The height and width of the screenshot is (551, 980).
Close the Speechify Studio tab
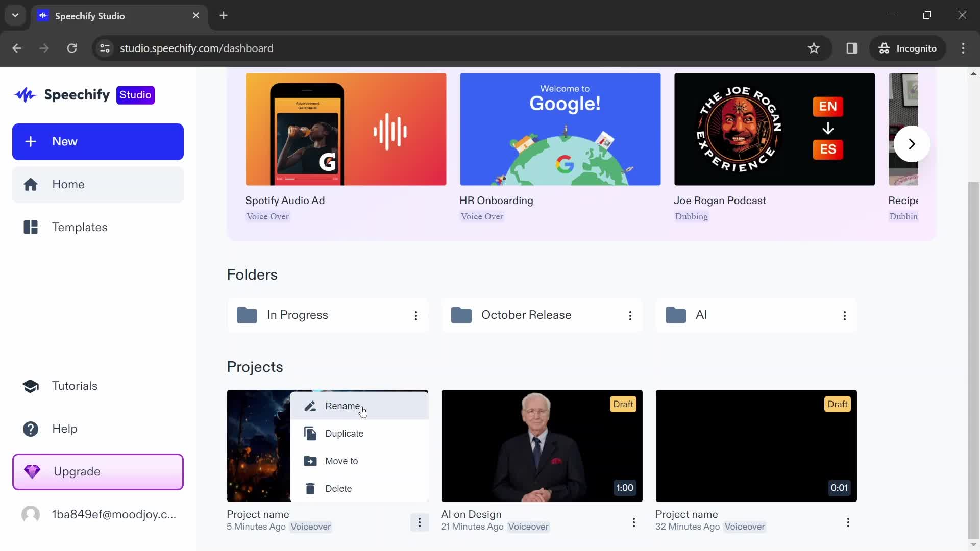[x=196, y=16]
